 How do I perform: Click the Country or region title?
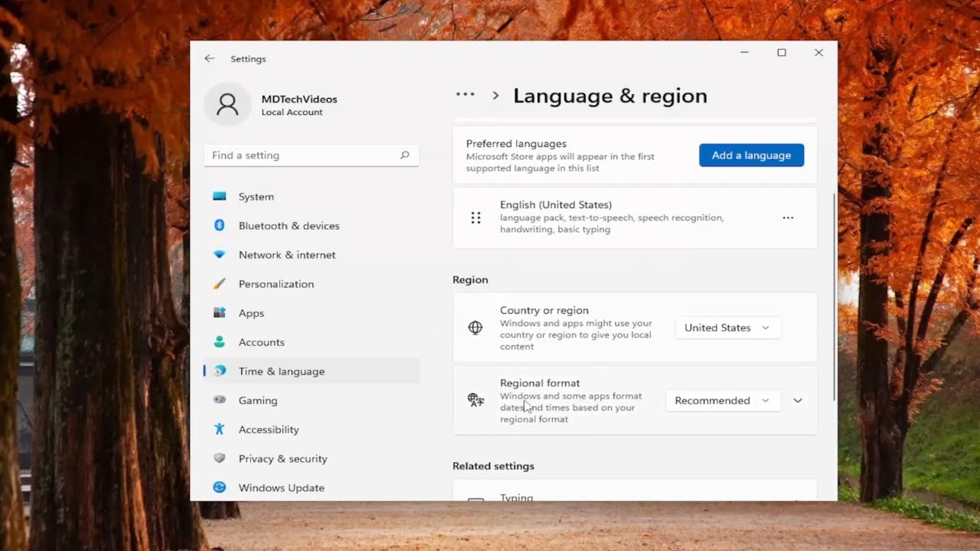[544, 310]
